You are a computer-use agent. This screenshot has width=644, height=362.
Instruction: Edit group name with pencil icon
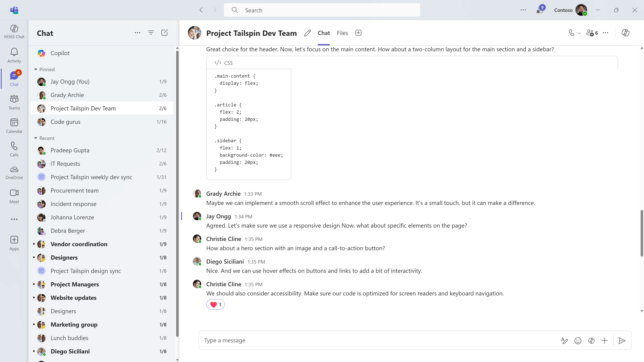pos(308,33)
